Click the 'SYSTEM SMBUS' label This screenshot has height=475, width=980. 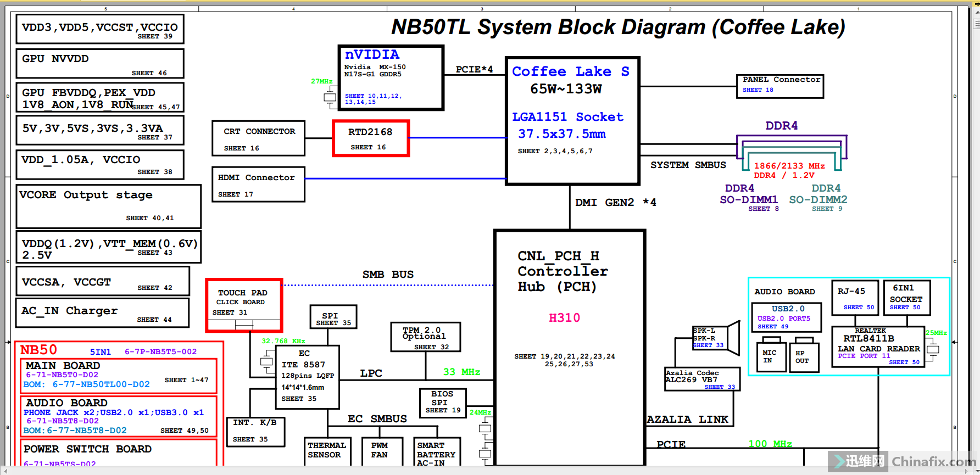(x=688, y=165)
